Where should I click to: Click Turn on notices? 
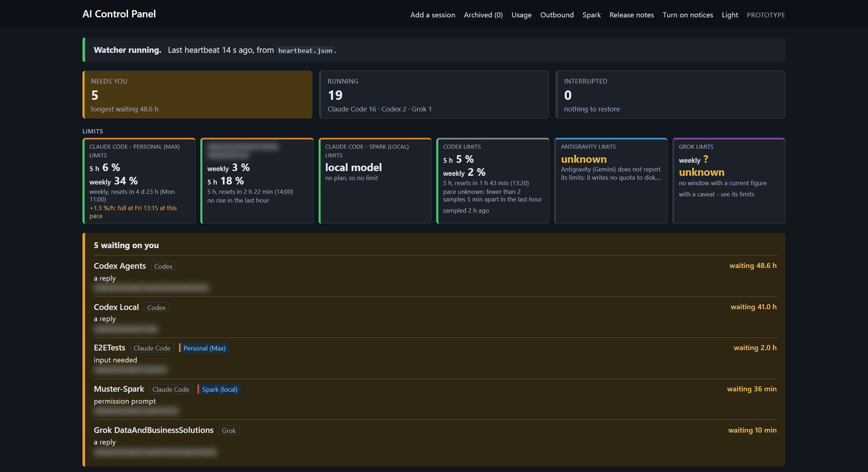pyautogui.click(x=688, y=15)
